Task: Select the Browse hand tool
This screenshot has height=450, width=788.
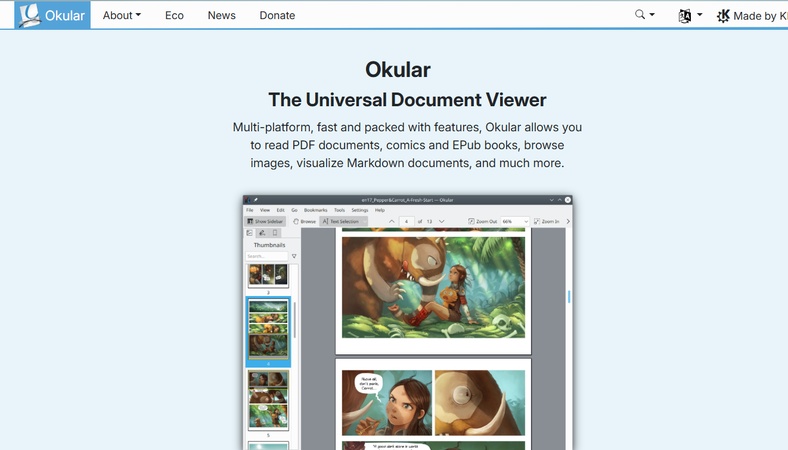Action: pos(305,221)
